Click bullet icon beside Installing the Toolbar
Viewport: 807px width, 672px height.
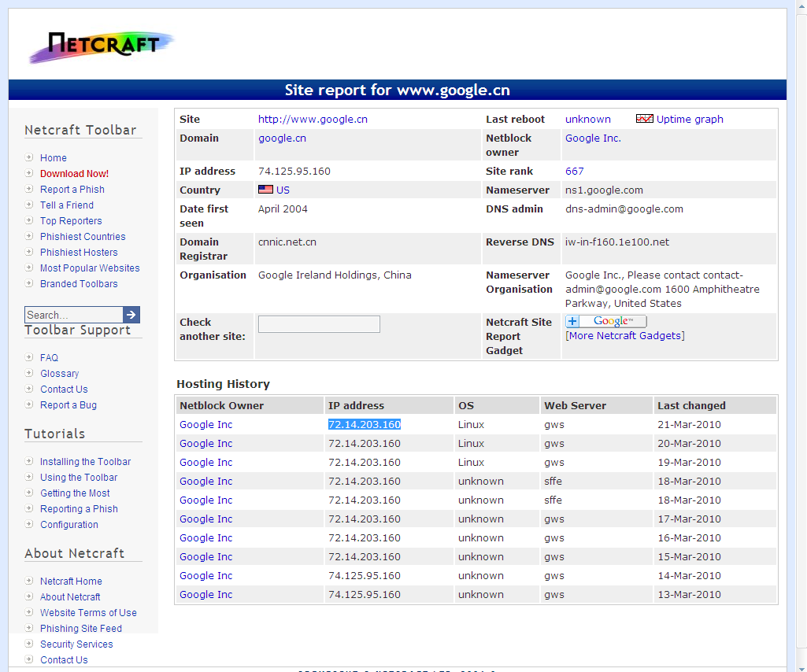coord(29,462)
